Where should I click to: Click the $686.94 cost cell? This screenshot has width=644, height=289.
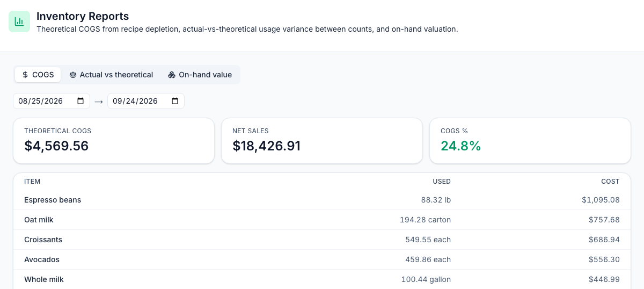coord(604,240)
